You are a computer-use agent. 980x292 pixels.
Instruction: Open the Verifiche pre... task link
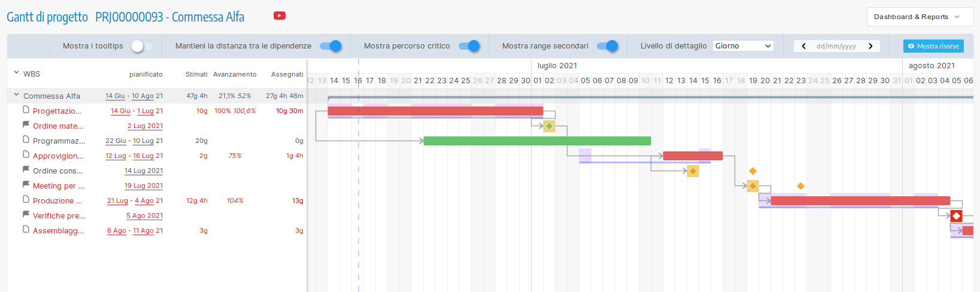tap(59, 216)
